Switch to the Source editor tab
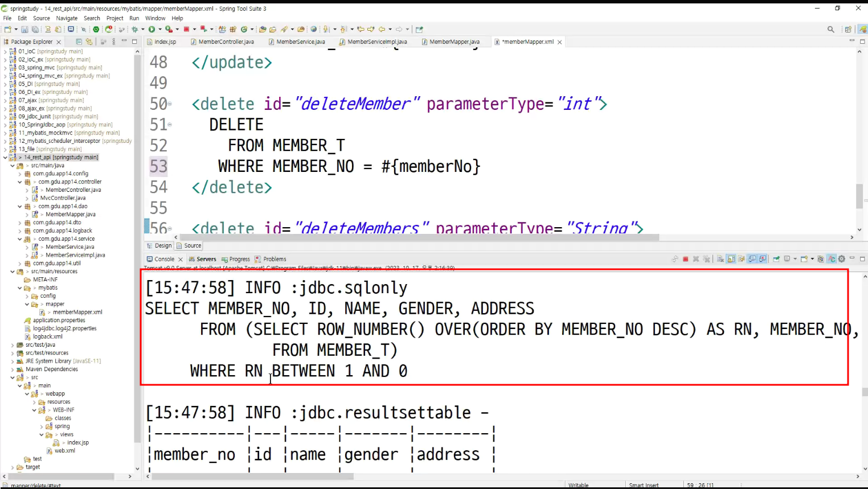This screenshot has width=868, height=489. [x=189, y=246]
